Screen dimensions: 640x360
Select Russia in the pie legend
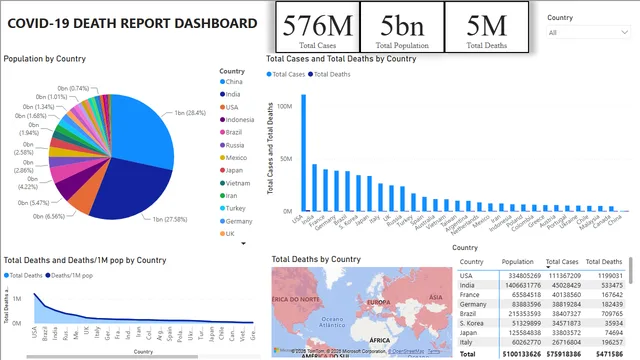point(232,145)
